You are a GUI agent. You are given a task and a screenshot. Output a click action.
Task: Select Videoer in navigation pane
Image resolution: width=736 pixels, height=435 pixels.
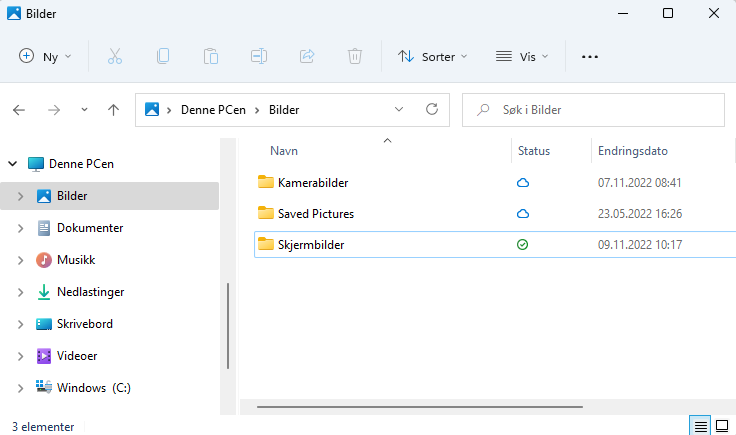click(x=77, y=356)
